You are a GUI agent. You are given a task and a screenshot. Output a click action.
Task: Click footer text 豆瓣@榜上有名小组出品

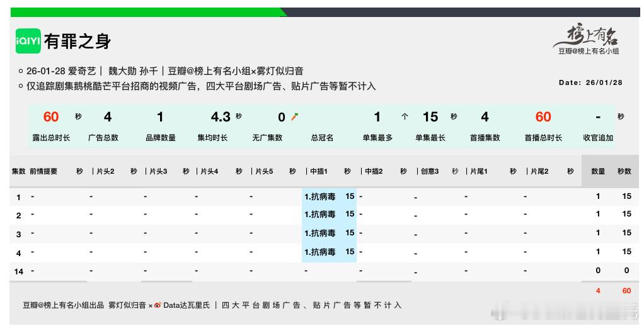click(x=63, y=305)
